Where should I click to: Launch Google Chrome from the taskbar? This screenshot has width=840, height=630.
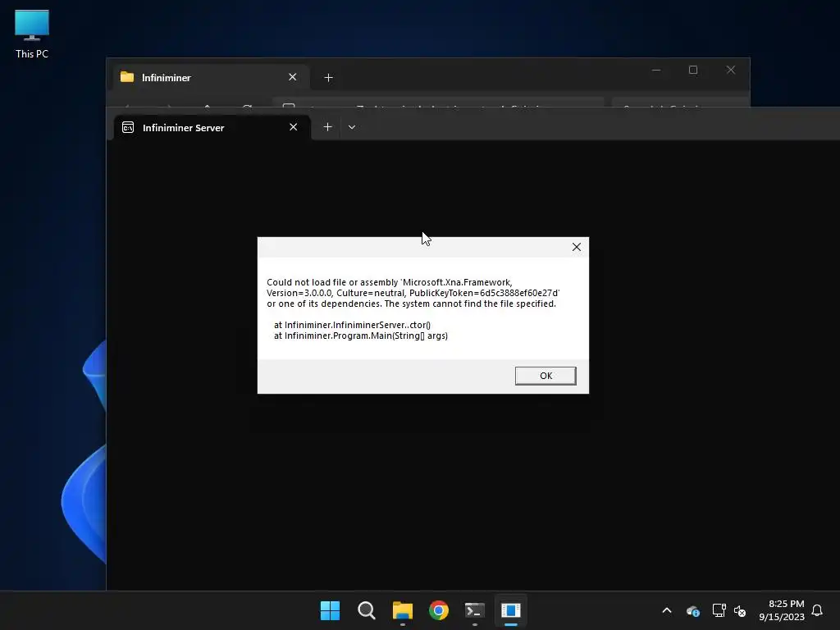click(439, 610)
